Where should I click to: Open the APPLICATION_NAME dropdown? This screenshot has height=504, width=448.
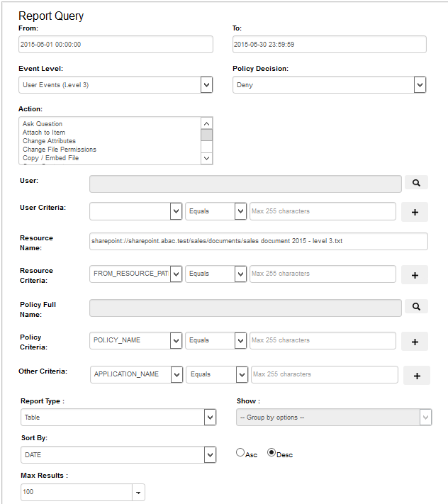click(x=137, y=374)
